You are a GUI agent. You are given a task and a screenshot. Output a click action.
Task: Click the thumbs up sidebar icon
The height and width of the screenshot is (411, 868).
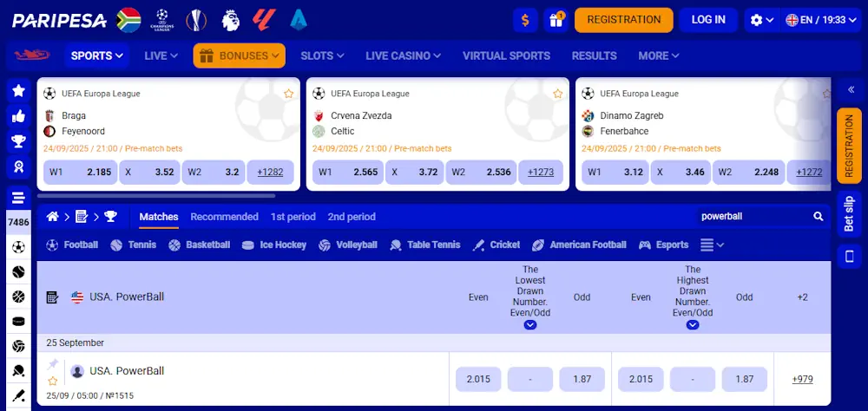click(18, 116)
